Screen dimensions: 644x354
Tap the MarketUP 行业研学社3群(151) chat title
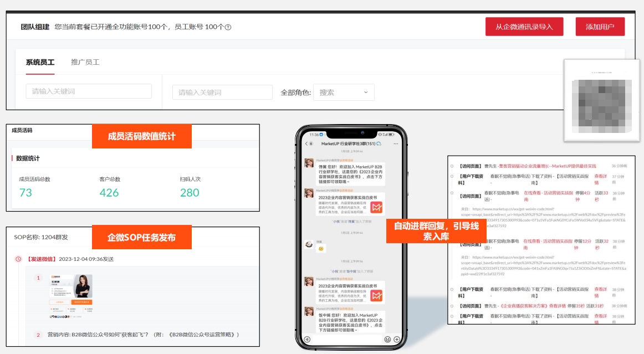click(x=348, y=143)
